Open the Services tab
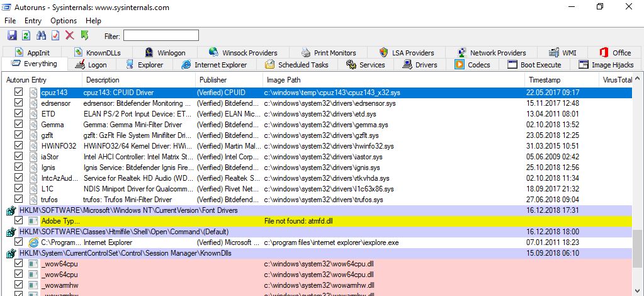 (366, 64)
